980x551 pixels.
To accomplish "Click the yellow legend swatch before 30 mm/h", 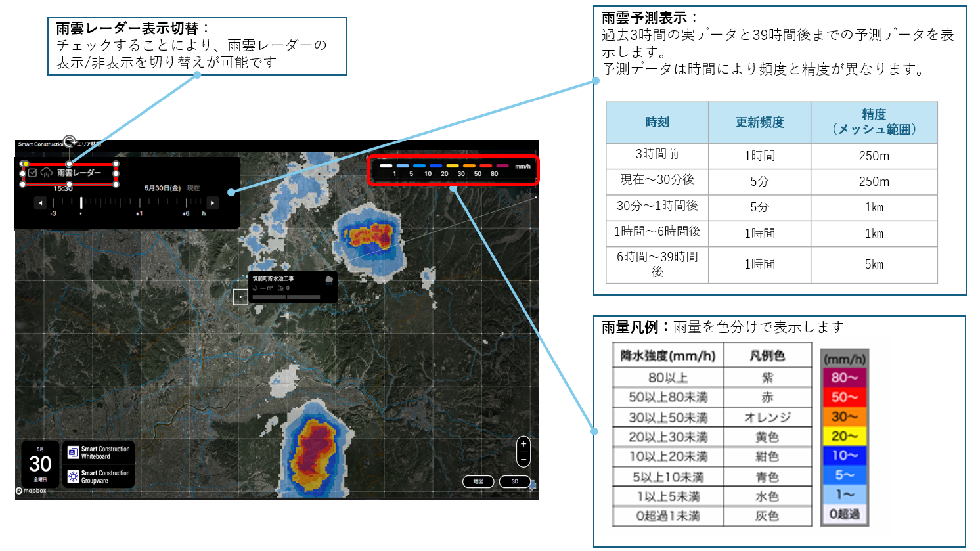I will coord(453,166).
